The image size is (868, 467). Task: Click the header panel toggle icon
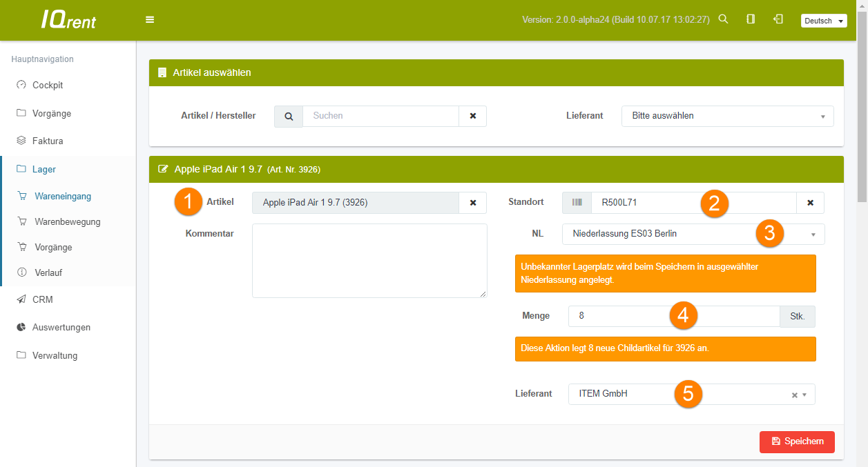[x=751, y=19]
